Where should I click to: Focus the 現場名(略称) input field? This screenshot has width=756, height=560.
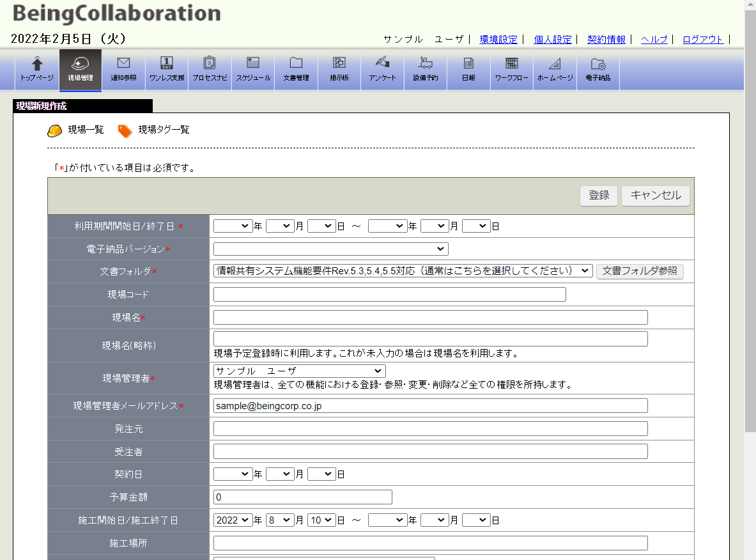click(431, 339)
